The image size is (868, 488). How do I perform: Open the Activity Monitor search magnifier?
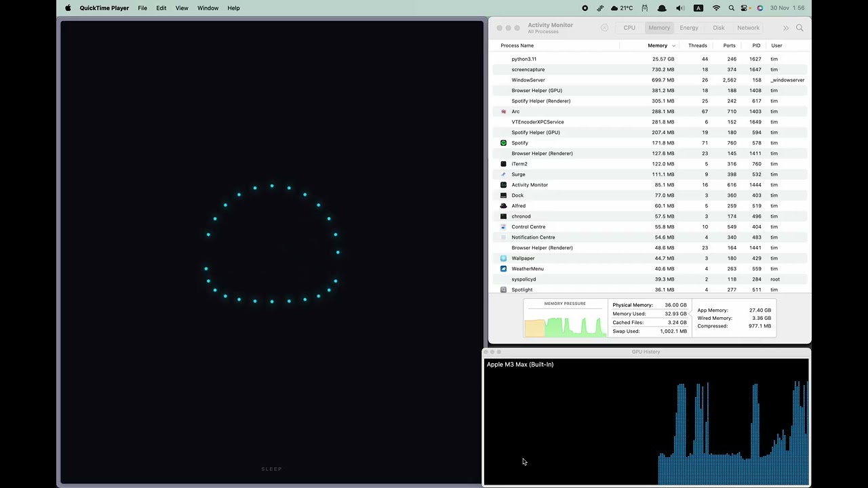(x=800, y=28)
